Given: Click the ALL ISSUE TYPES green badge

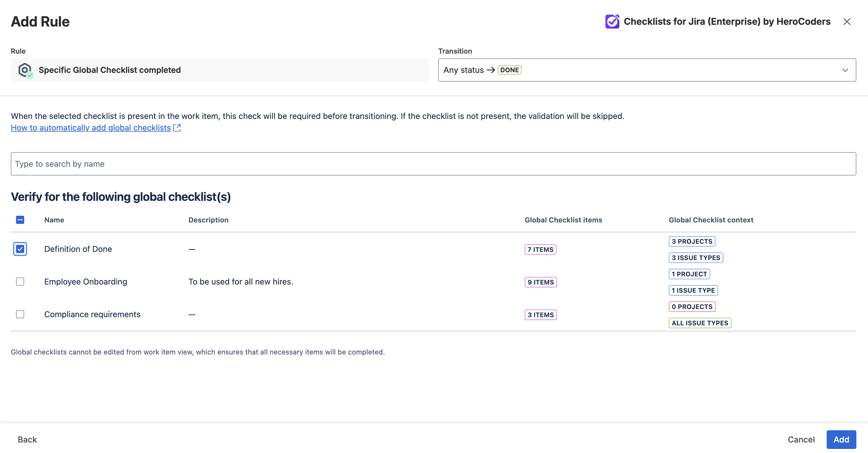Looking at the screenshot, I should click(699, 323).
